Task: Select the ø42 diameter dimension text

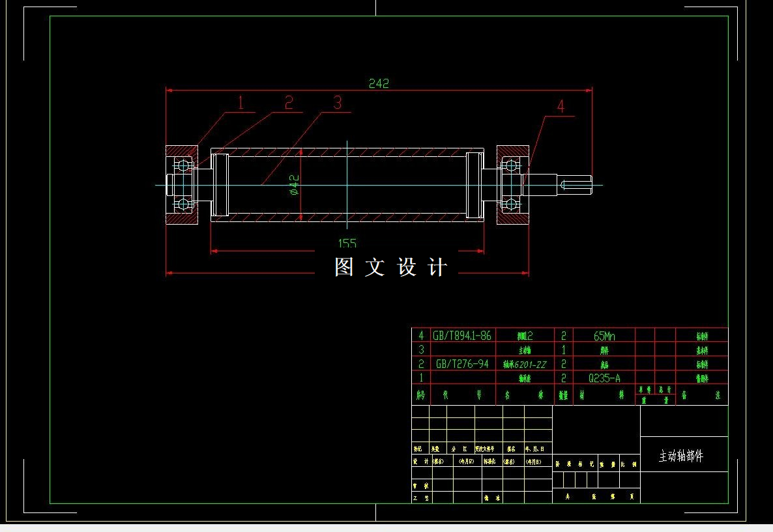Action: tap(294, 185)
